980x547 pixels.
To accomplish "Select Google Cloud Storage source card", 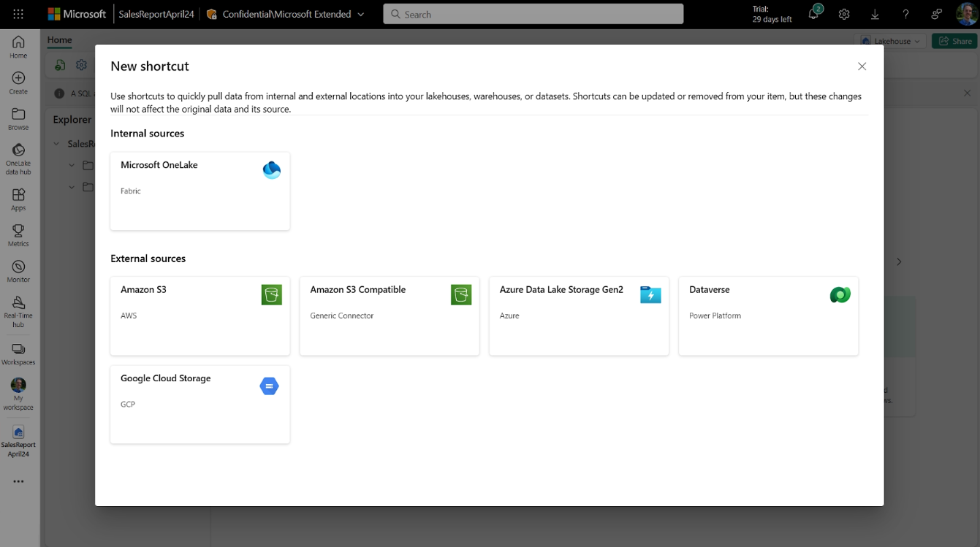I will [200, 404].
